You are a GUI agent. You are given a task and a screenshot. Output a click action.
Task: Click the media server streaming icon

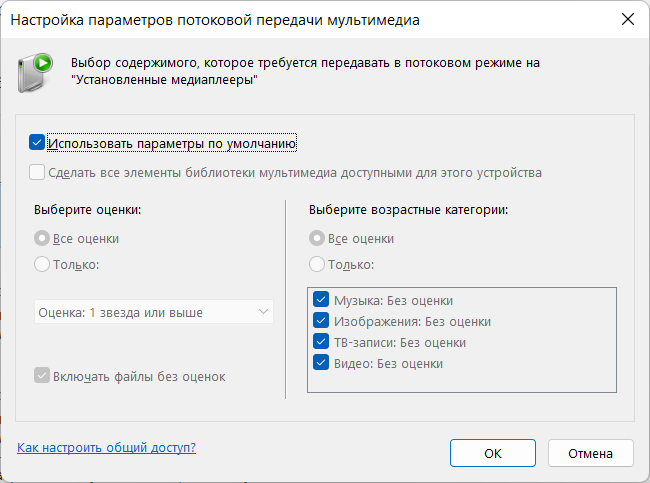35,73
